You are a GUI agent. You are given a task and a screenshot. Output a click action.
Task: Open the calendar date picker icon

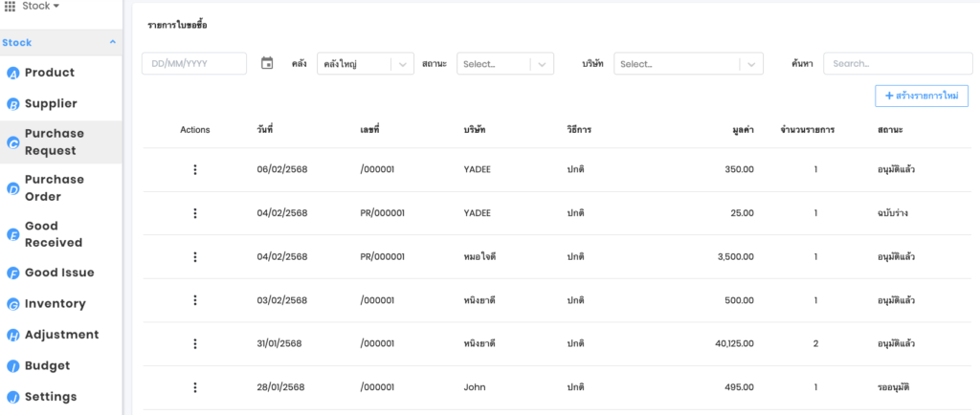tap(267, 63)
